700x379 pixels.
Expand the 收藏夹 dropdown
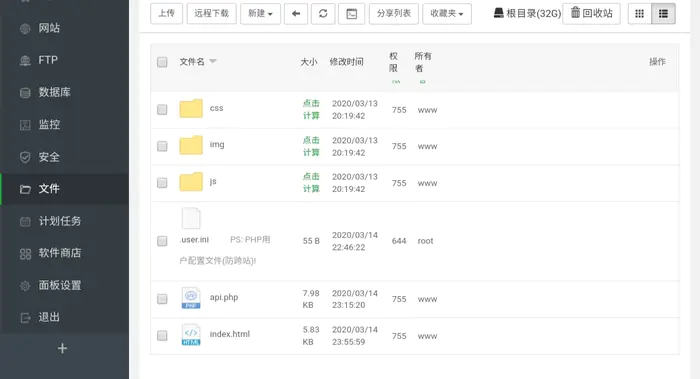point(447,13)
